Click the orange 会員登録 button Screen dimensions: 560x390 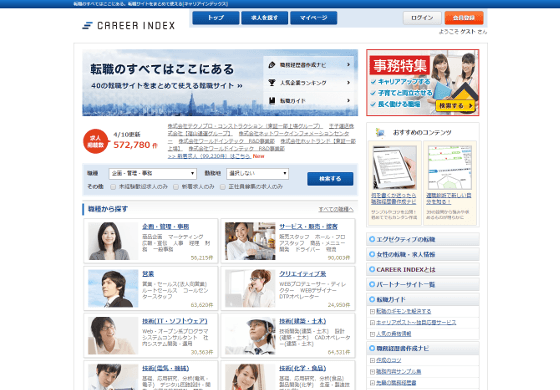pos(464,18)
